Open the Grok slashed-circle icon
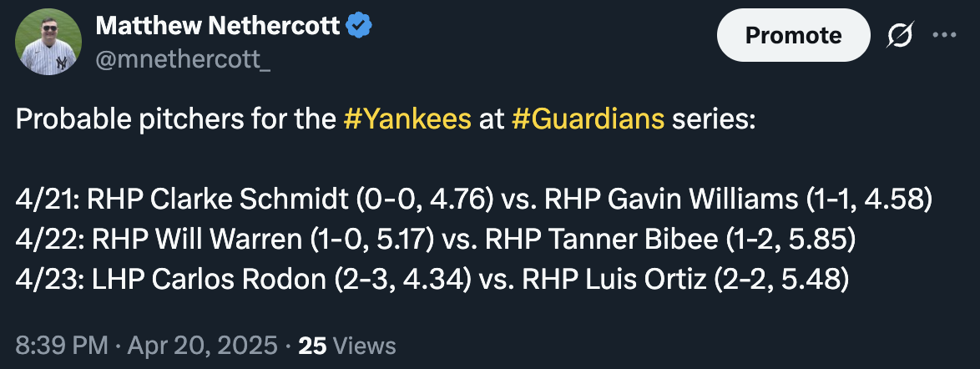Screen dimensions: 980x369 click(900, 35)
